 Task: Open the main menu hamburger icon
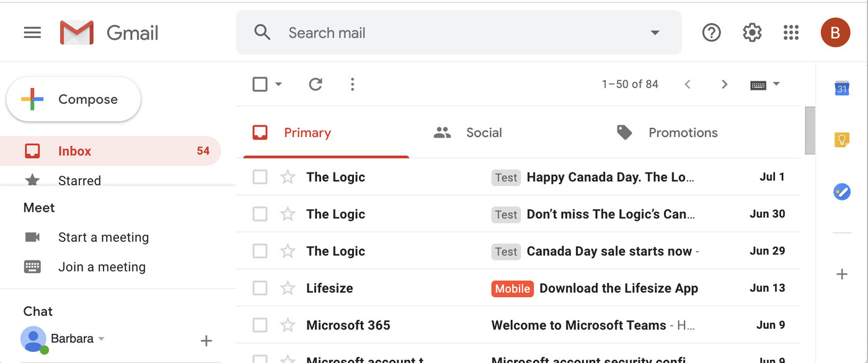32,32
